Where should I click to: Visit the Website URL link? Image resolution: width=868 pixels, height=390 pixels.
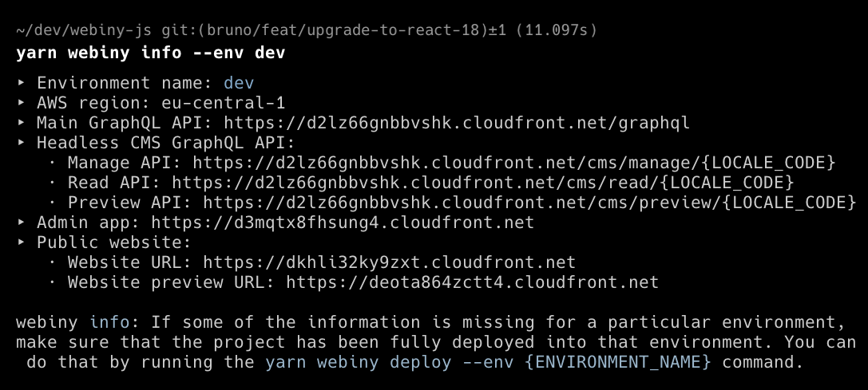[x=389, y=262]
